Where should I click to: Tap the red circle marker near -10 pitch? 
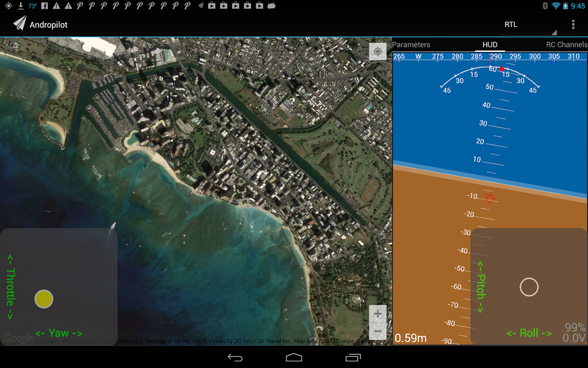pyautogui.click(x=490, y=199)
